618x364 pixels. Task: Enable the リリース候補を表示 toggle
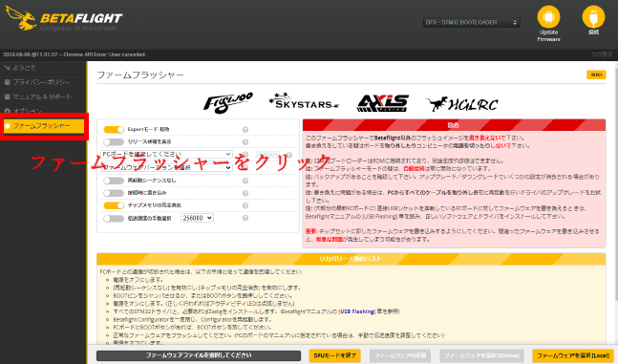tap(114, 142)
